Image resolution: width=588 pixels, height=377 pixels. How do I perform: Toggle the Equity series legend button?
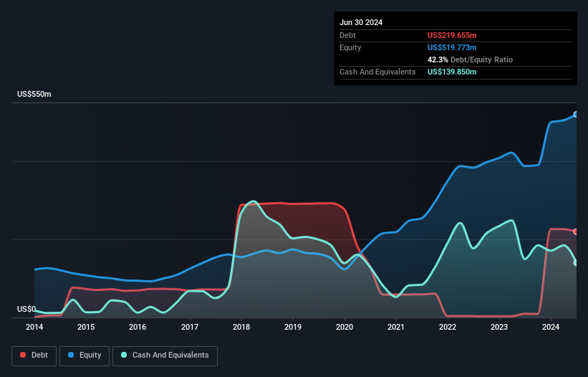[x=85, y=355]
